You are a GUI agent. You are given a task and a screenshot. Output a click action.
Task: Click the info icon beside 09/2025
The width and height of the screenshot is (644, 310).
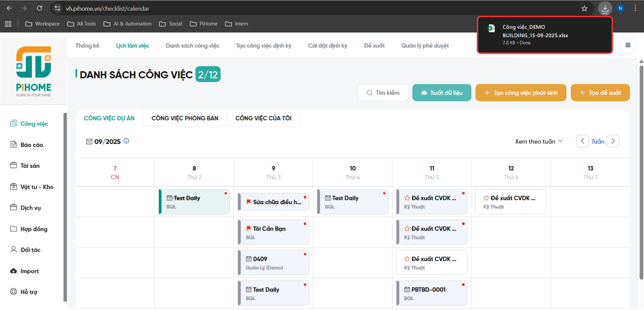tap(126, 141)
